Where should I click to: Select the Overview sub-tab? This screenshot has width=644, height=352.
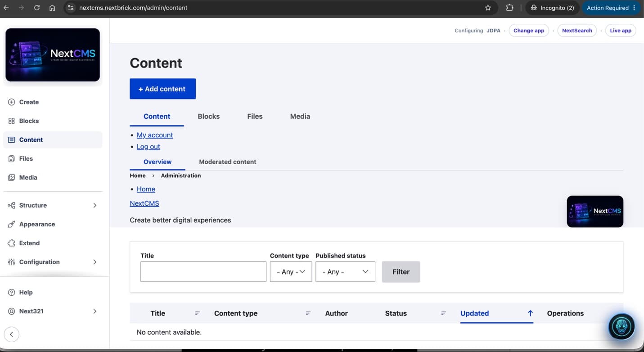coord(158,162)
